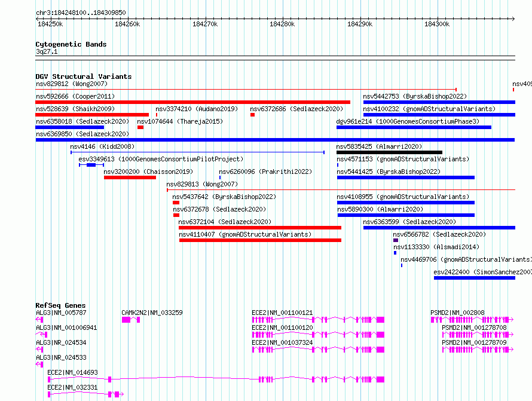The image size is (532, 401).
Task: Click PSMD2|NM_001278709 gene label
Action: pos(474,342)
